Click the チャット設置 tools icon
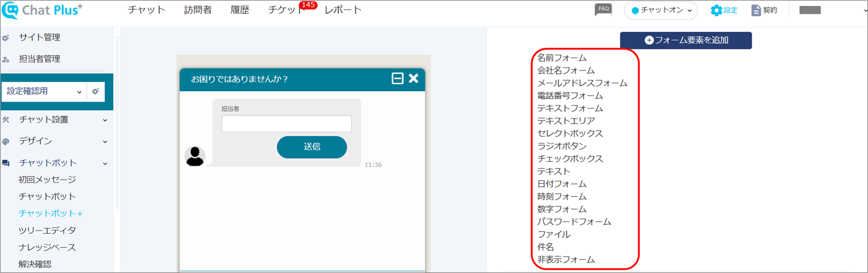The image size is (868, 273). 6,120
